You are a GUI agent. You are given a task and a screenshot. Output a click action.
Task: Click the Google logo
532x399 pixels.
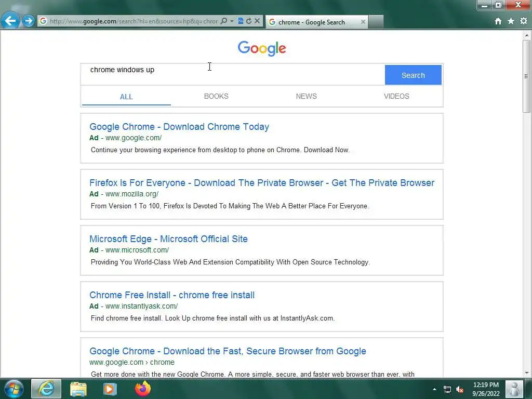point(262,48)
